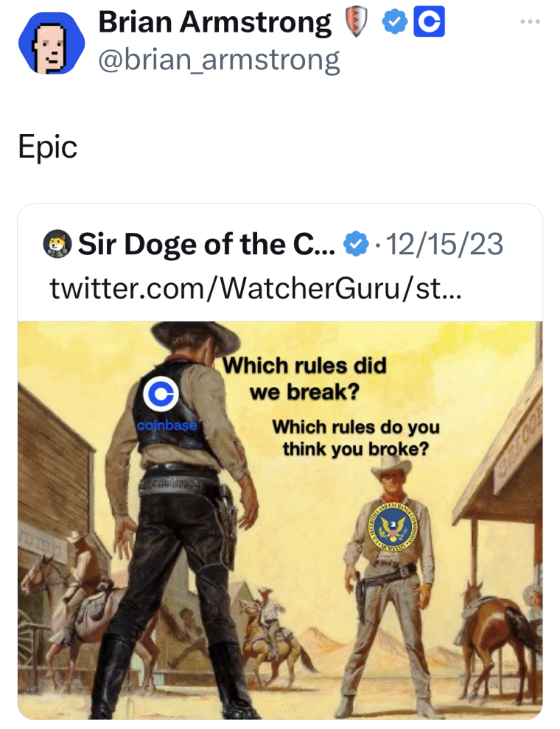Click the 'Epic' tweet text

coord(47,147)
